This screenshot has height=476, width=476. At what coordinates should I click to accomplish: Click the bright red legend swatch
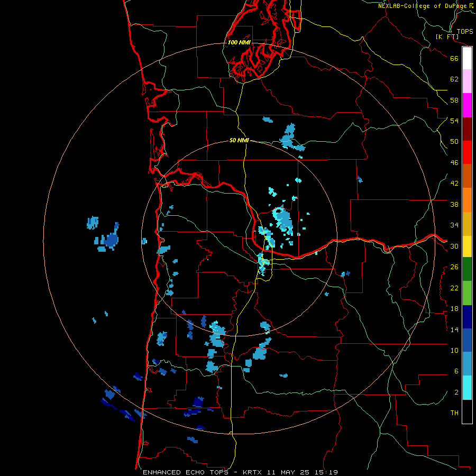(467, 152)
